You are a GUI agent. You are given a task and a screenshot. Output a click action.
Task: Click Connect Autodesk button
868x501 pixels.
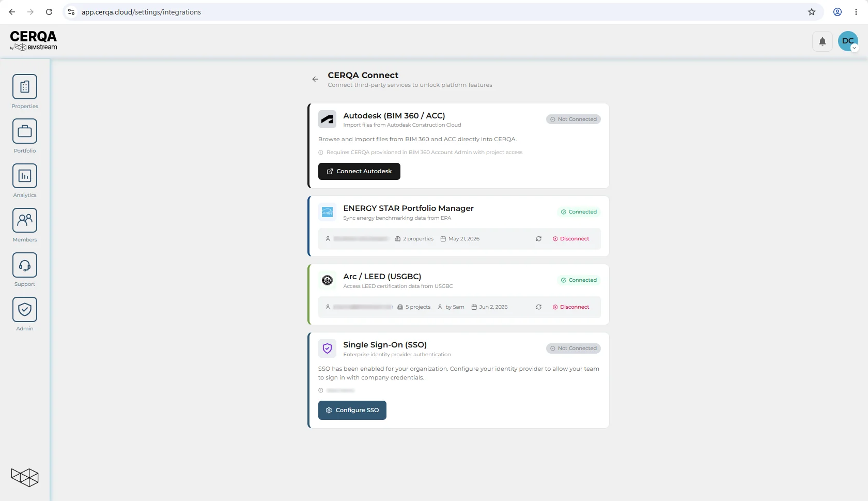tap(359, 171)
